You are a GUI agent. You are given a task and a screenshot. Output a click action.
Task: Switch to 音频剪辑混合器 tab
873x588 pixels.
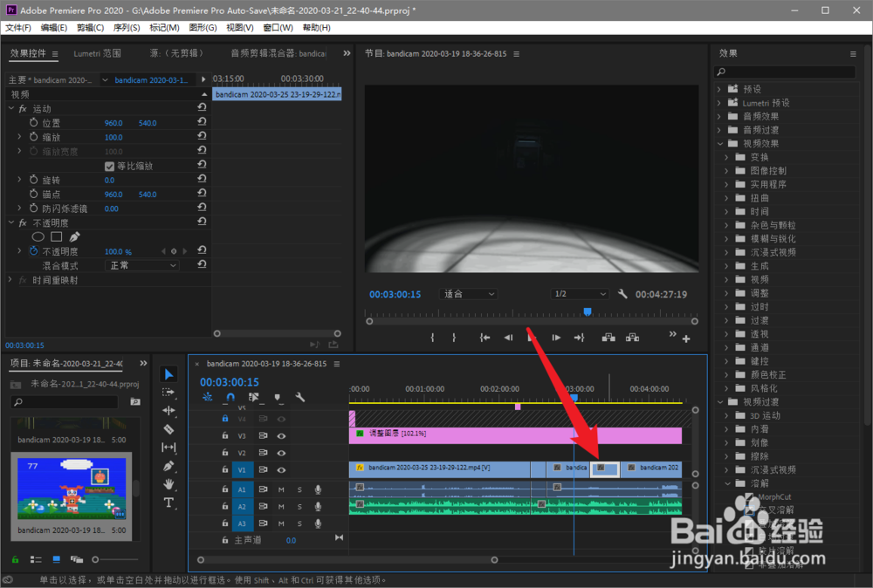(x=278, y=53)
